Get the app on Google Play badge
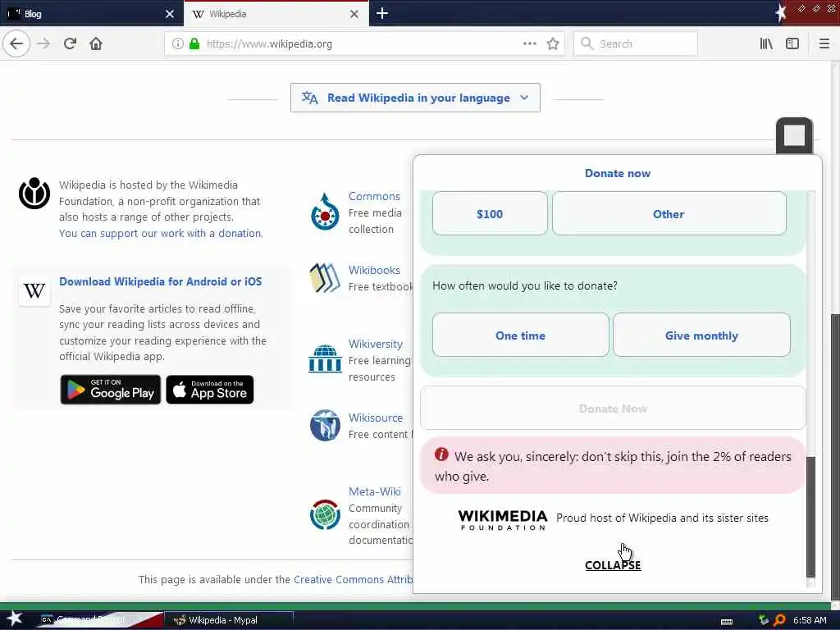Image resolution: width=840 pixels, height=630 pixels. click(111, 390)
